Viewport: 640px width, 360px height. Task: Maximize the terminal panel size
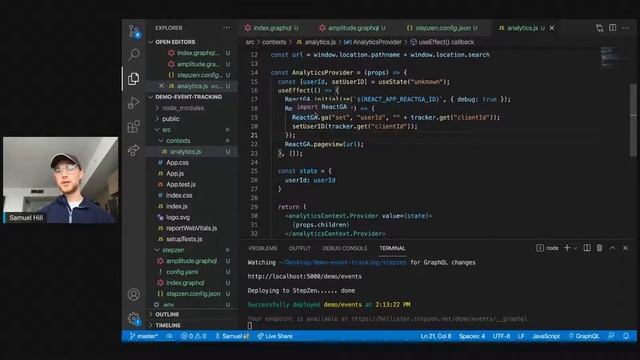click(612, 248)
